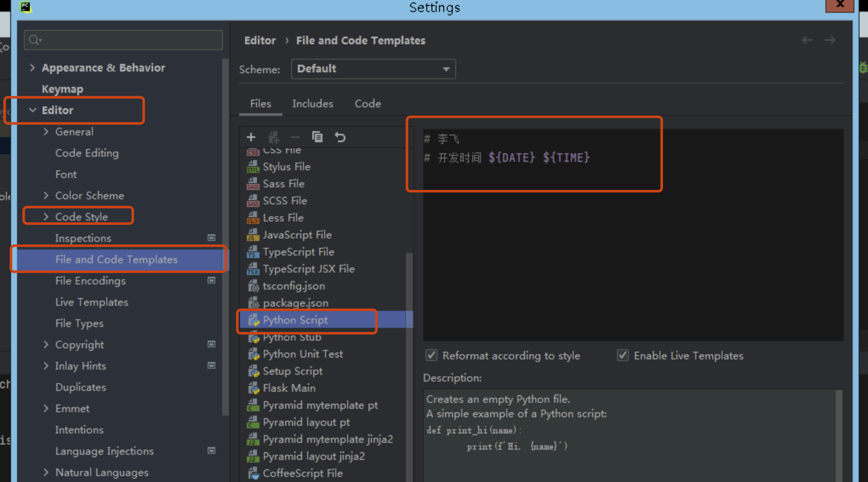868x482 pixels.
Task: Expand Appearance & Behavior section
Action: 32,68
